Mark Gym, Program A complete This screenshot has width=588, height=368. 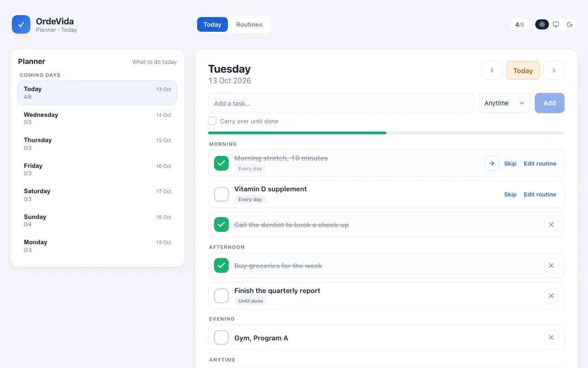coord(221,338)
